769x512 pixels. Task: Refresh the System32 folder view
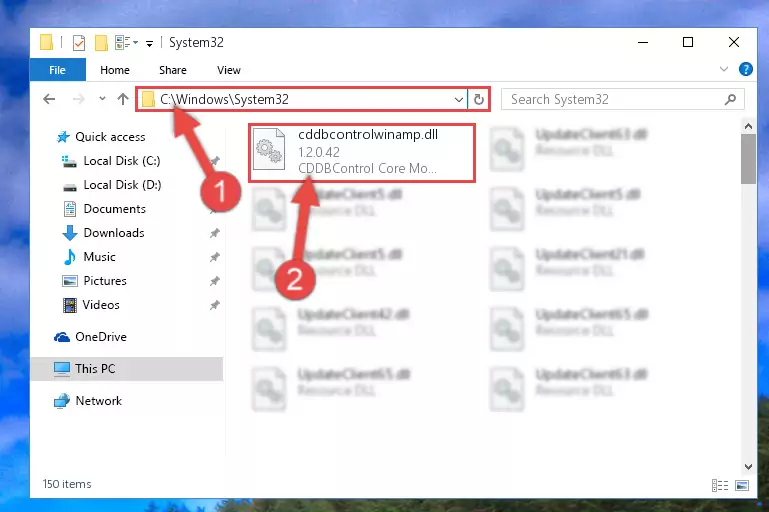tap(479, 100)
